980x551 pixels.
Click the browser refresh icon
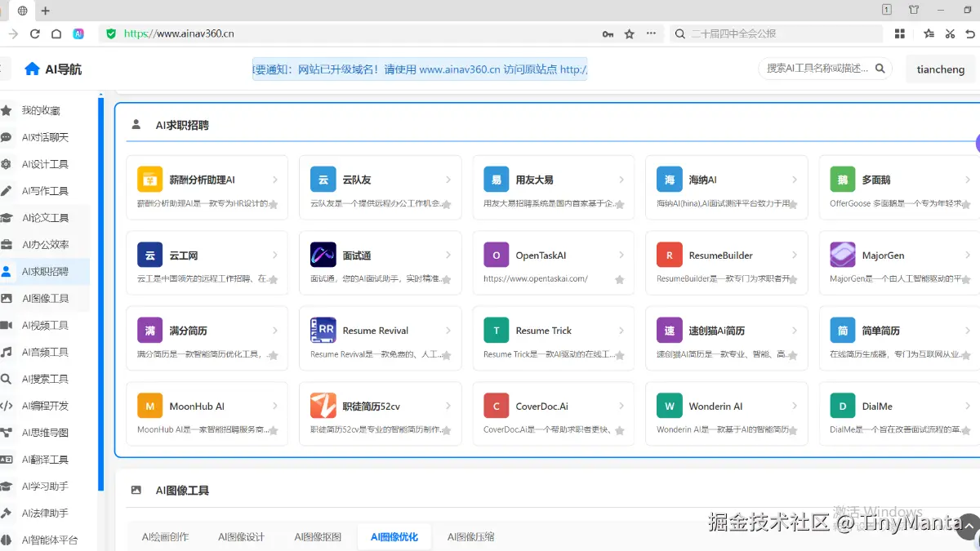33,33
